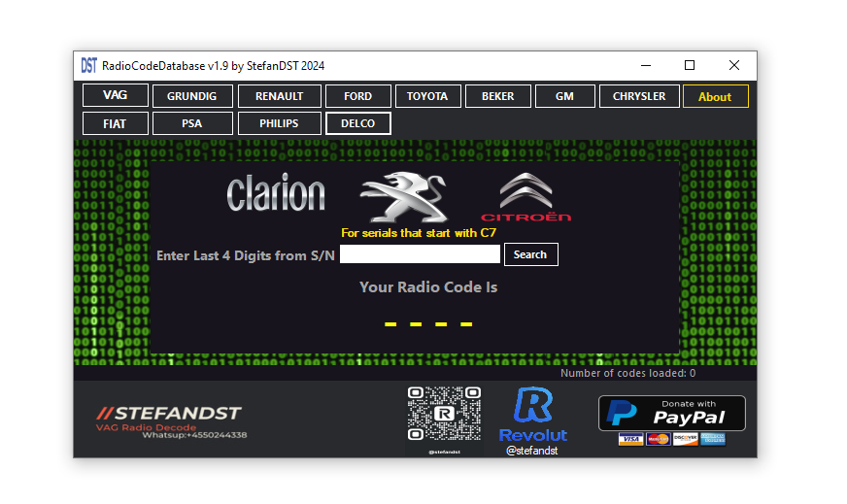
Task: Switch to the GRUNDIG tab
Action: (x=192, y=96)
